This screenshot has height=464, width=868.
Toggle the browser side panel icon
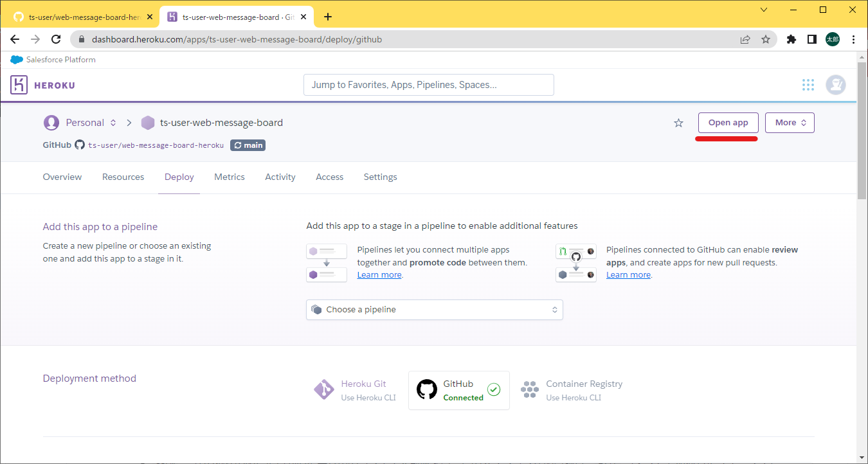point(812,39)
